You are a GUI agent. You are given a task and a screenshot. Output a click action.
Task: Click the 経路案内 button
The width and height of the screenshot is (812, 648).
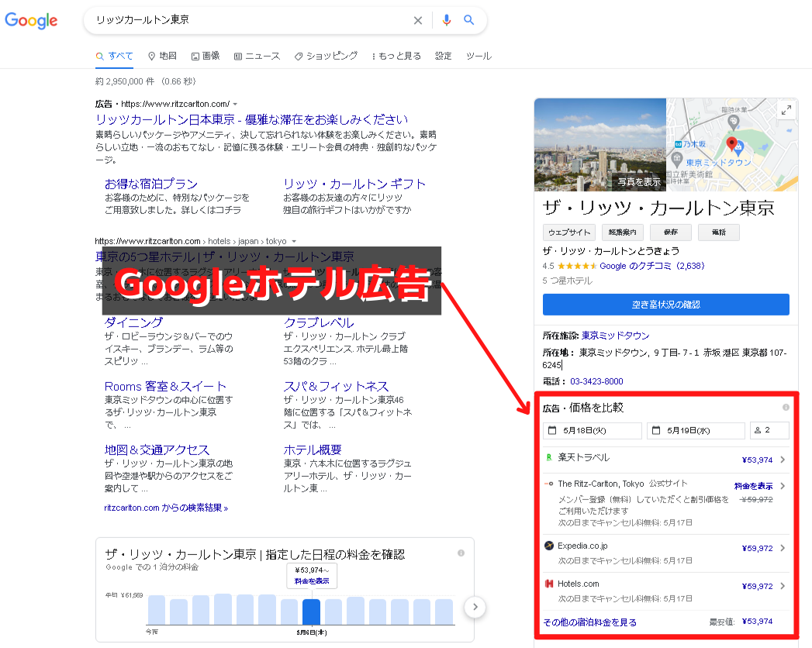tap(623, 233)
